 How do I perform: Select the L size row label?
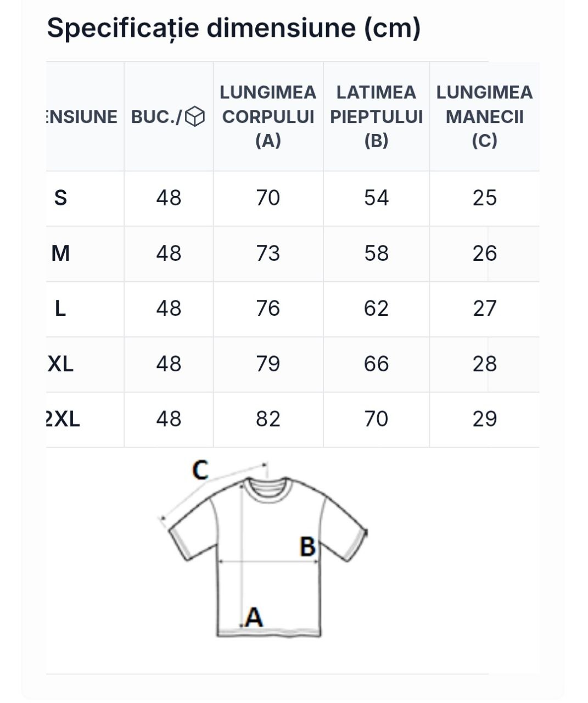(x=60, y=308)
